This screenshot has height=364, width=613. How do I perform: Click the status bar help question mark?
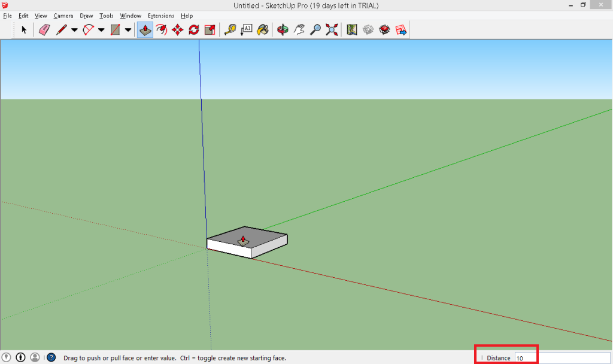tap(50, 357)
